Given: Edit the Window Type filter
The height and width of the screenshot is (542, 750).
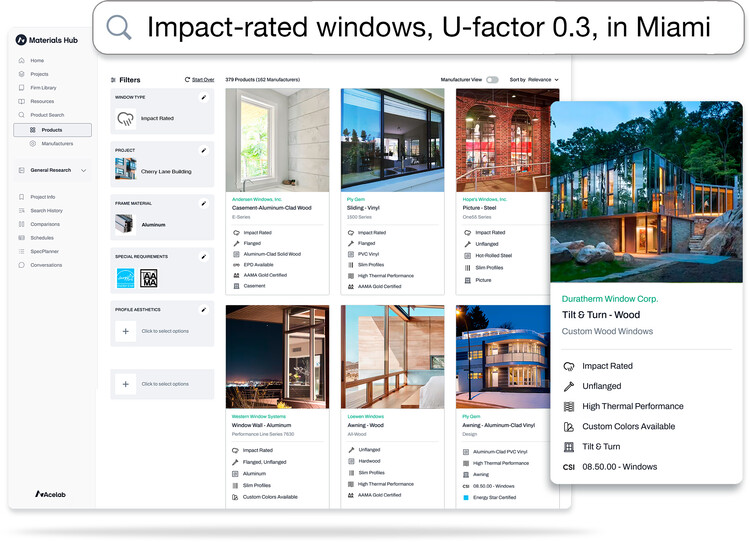Looking at the screenshot, I should 204,98.
